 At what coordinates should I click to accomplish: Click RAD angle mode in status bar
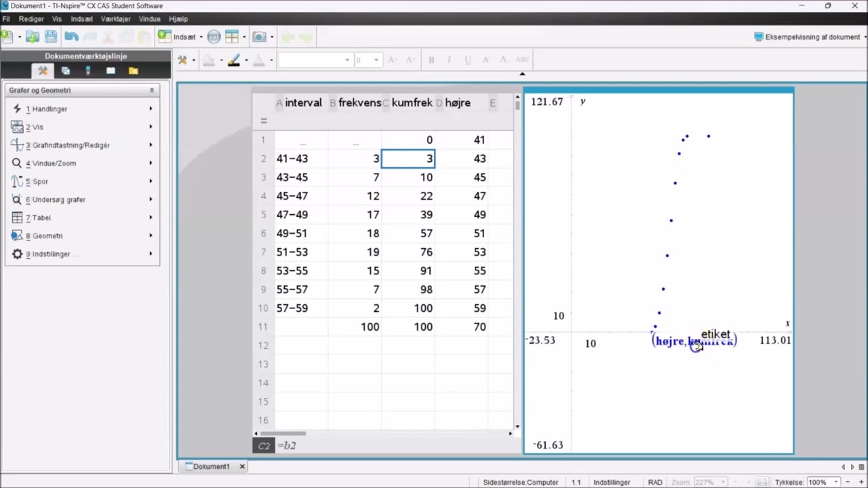tap(655, 483)
